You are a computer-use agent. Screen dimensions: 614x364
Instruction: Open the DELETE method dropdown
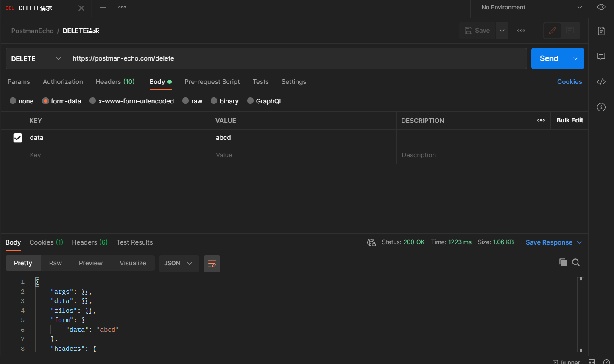[36, 58]
